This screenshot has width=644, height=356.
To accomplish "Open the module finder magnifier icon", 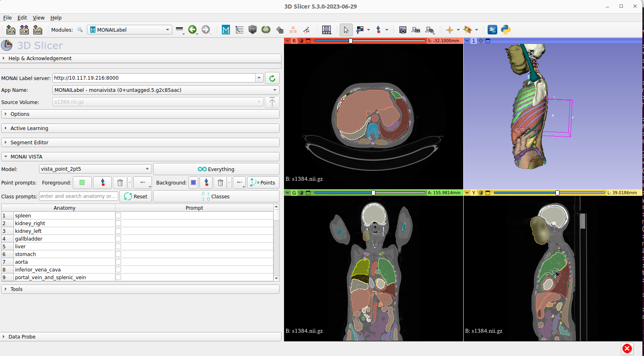I will [x=80, y=30].
